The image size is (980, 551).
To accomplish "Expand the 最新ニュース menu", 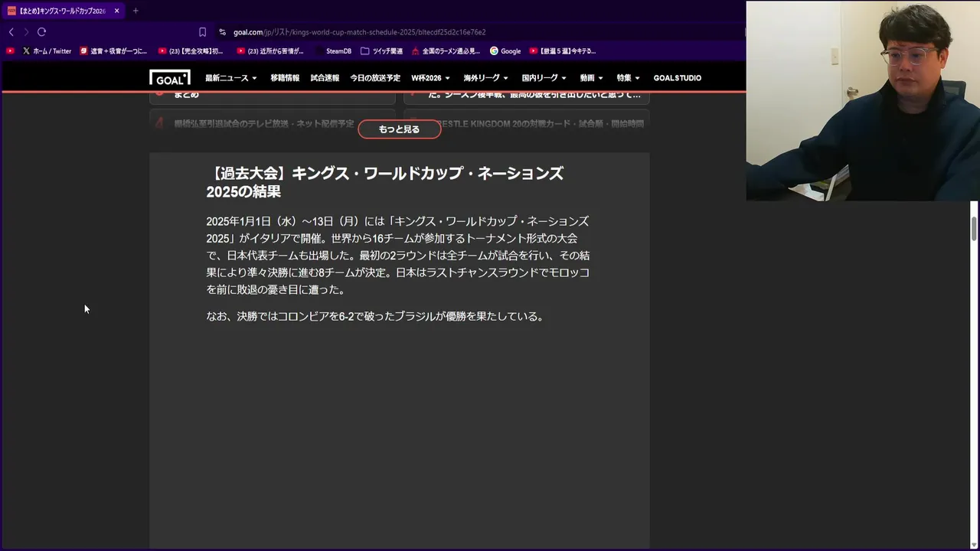I will click(231, 78).
